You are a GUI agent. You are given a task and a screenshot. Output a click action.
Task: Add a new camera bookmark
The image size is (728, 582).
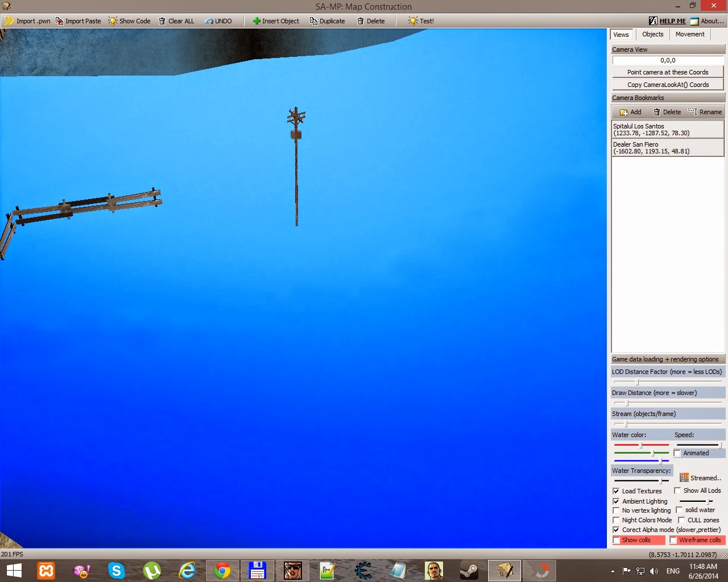click(x=631, y=112)
